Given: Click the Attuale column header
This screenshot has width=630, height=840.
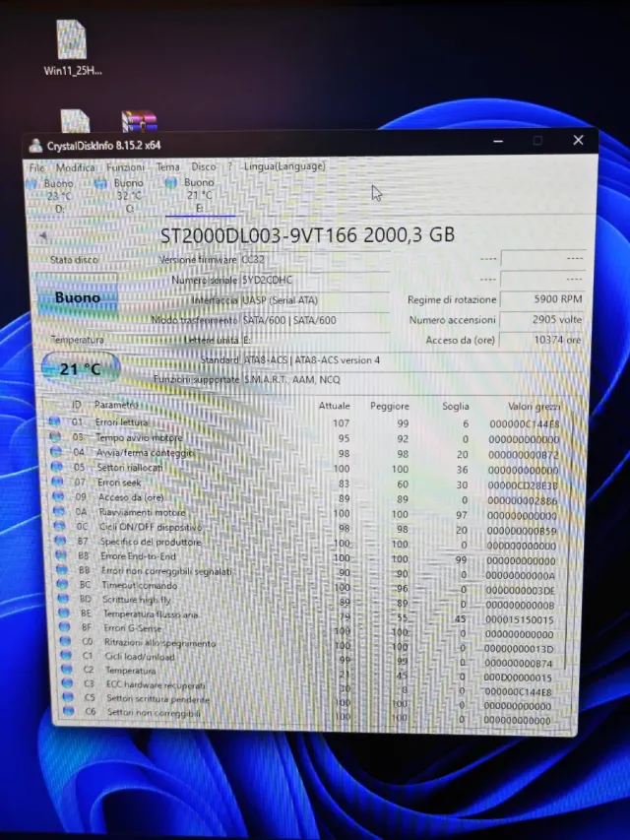Looking at the screenshot, I should tap(335, 406).
